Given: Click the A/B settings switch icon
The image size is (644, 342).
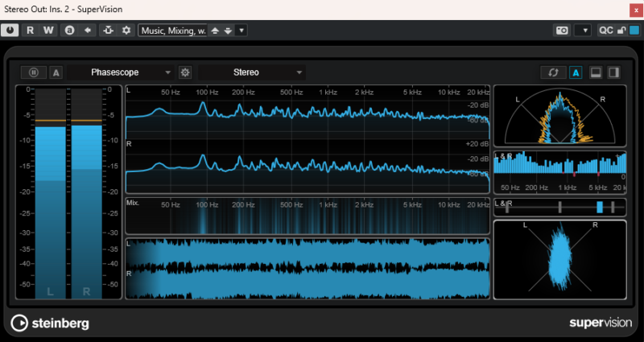Looking at the screenshot, I should click(x=70, y=31).
